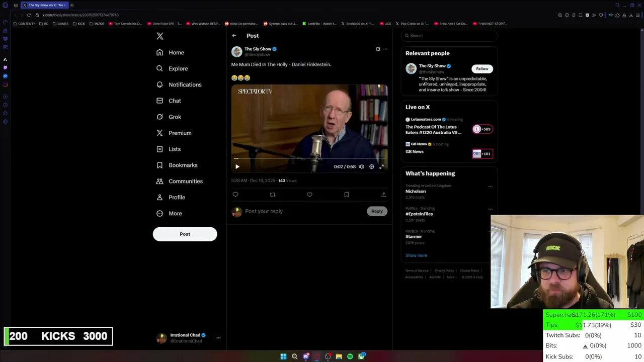Image resolution: width=644 pixels, height=362 pixels.
Task: Open Bookmarks in X sidebar
Action: pyautogui.click(x=177, y=165)
